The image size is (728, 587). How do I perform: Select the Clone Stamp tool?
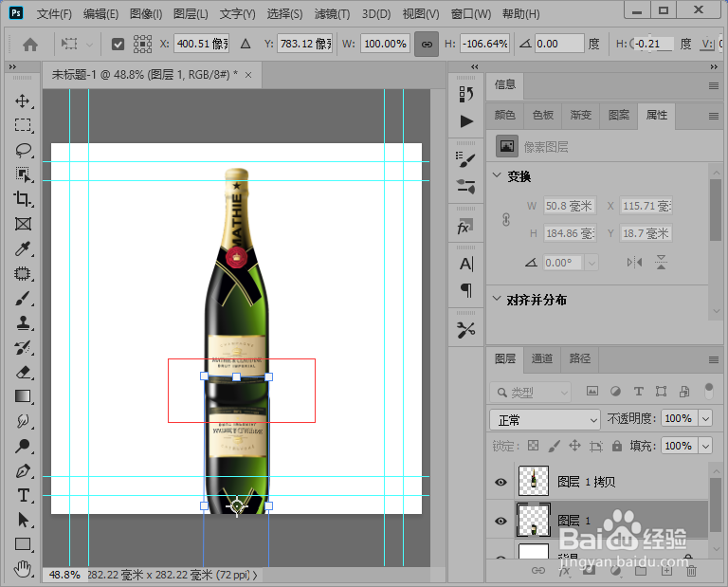pos(23,322)
